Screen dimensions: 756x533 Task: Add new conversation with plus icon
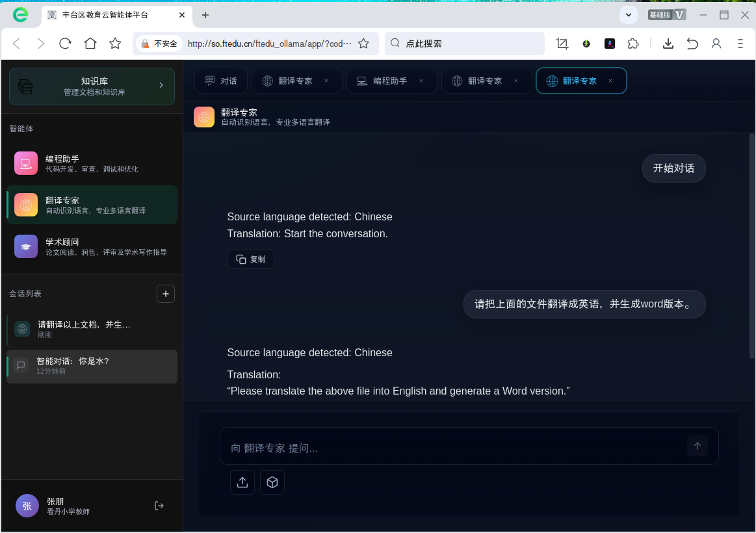(166, 294)
